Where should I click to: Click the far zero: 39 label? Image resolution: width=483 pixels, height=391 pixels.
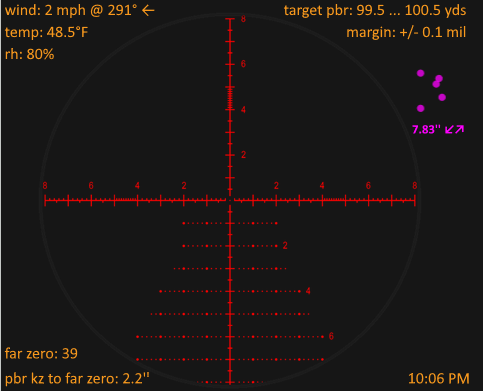(x=41, y=354)
